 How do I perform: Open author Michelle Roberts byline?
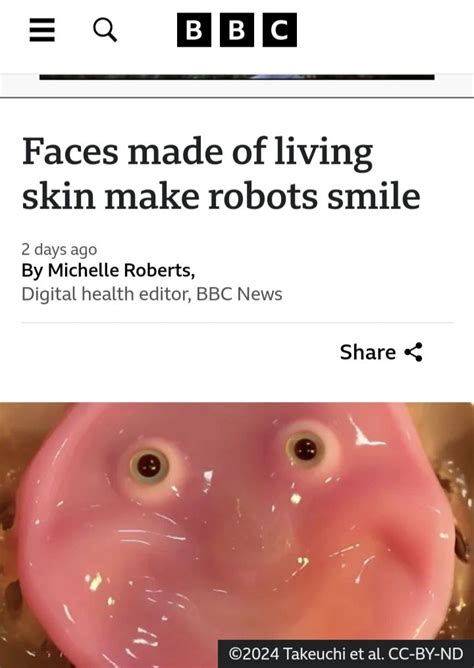pyautogui.click(x=108, y=270)
